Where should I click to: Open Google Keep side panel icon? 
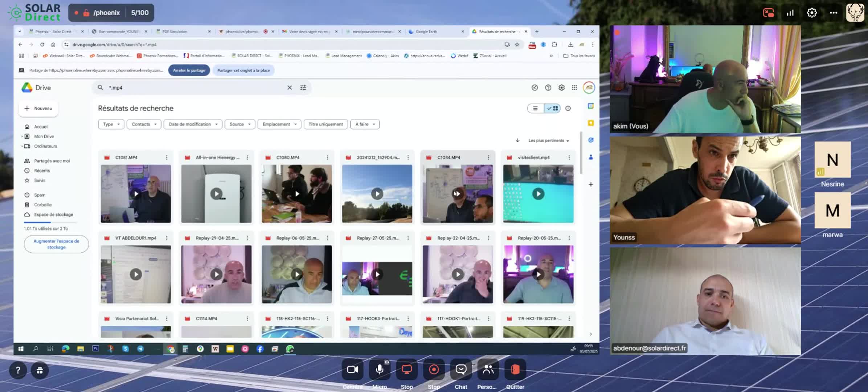click(591, 123)
